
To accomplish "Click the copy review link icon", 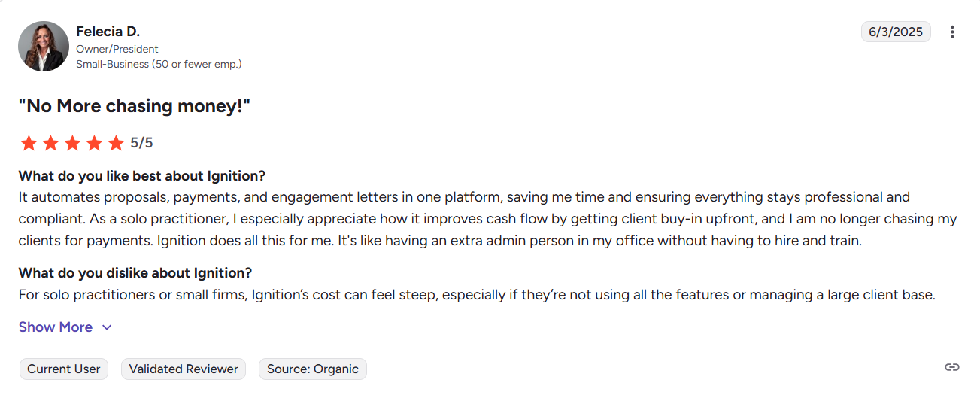I will [x=952, y=367].
